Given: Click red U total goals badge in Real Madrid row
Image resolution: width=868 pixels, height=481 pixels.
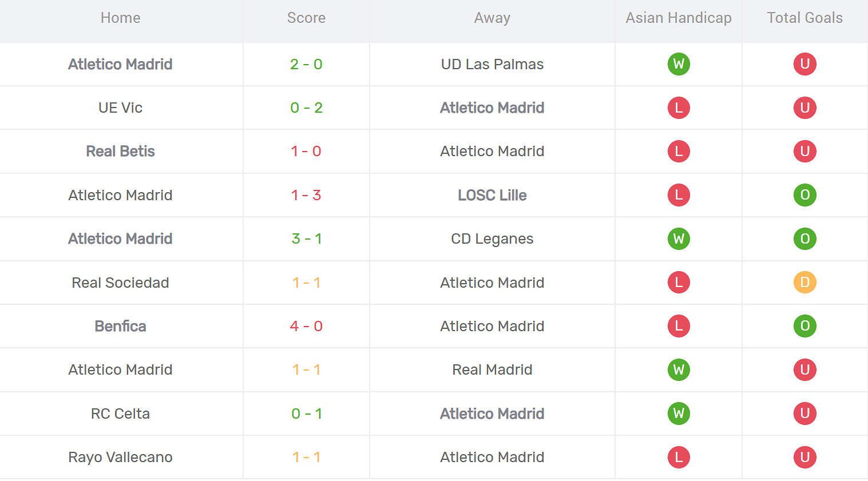Looking at the screenshot, I should click(804, 369).
